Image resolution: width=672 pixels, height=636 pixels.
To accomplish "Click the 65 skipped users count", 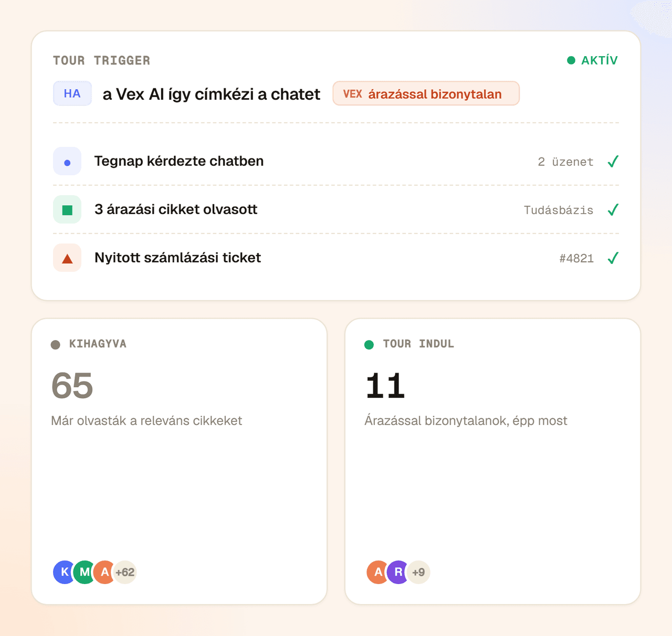I will tap(72, 386).
